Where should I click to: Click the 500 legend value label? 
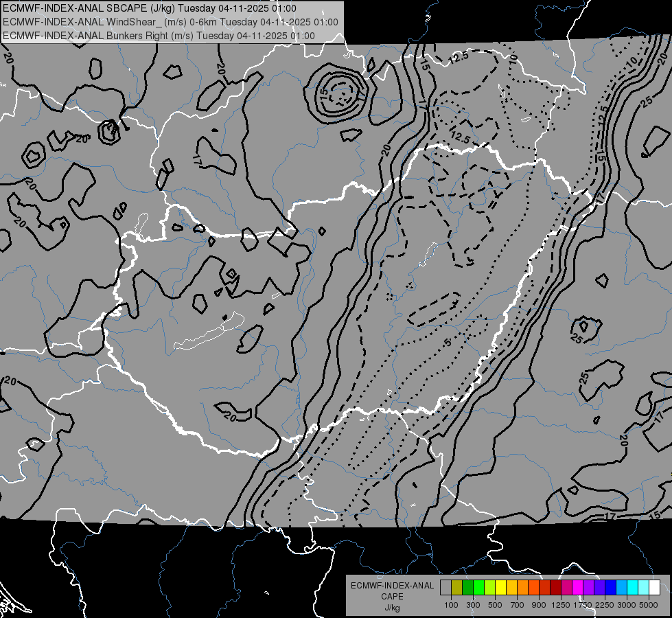(495, 605)
